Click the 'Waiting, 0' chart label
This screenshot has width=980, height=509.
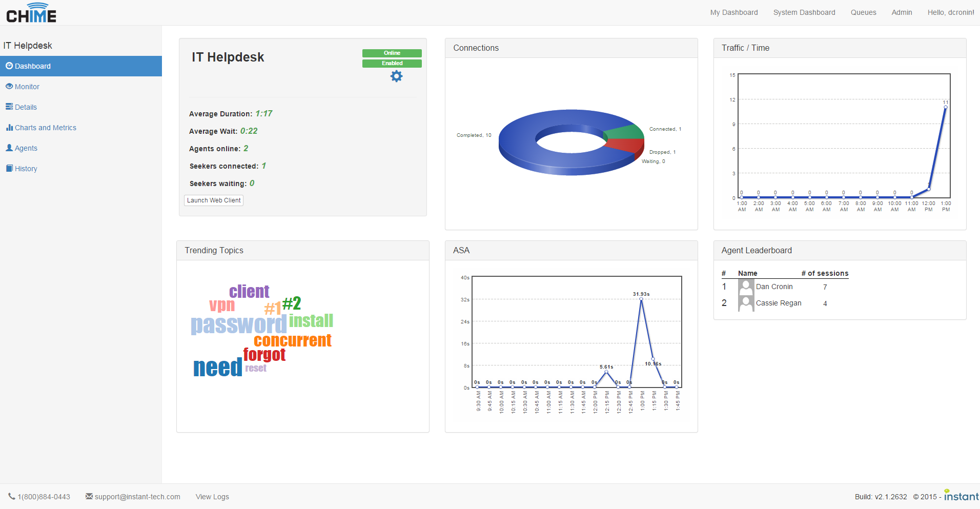tap(654, 161)
